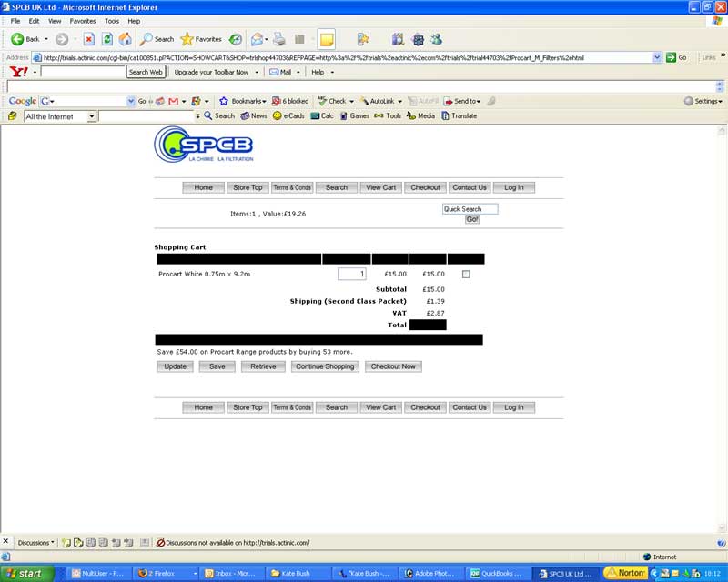Viewport: 728px width, 582px height.
Task: Click the IE Stop button
Action: (88, 39)
